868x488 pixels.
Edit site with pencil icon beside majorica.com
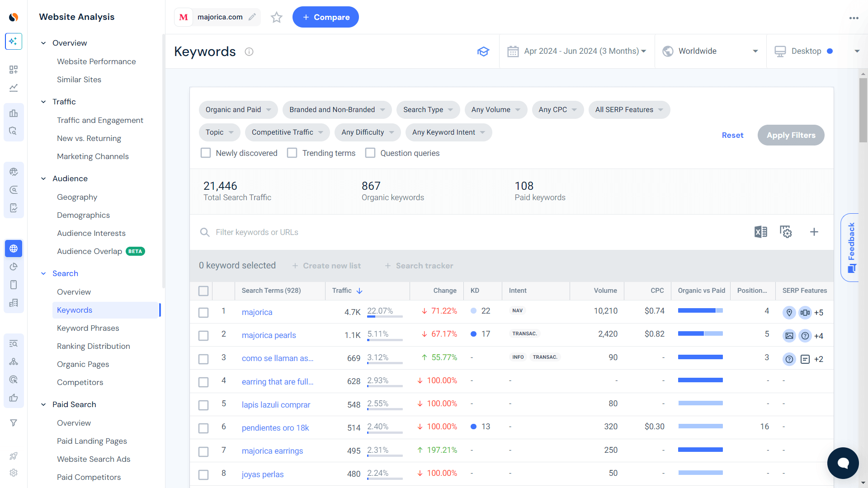pyautogui.click(x=252, y=17)
